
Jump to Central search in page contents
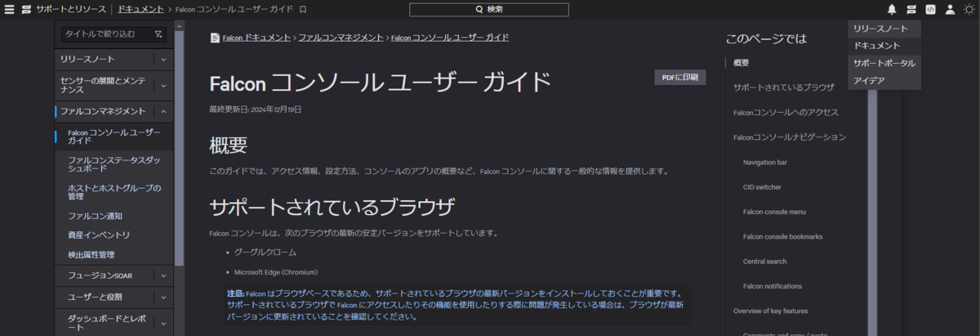tap(765, 262)
